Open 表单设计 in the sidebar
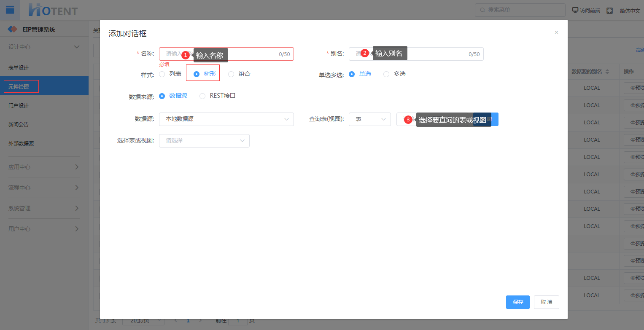 19,68
